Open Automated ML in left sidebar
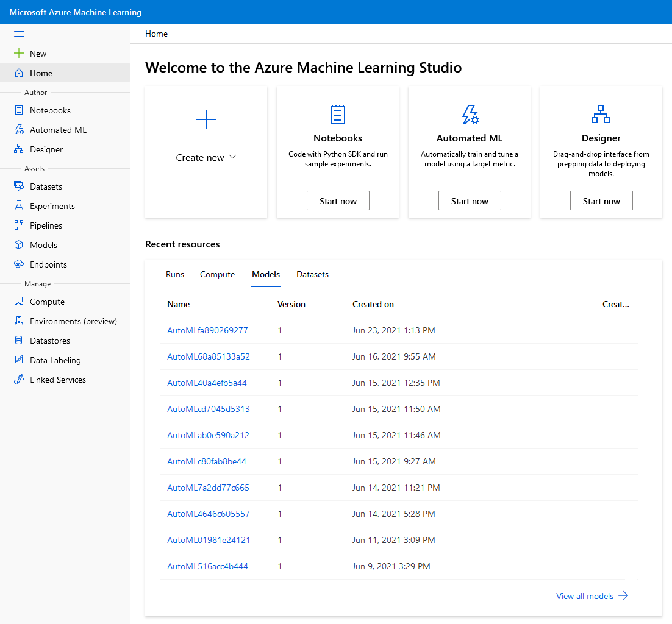672x624 pixels. [58, 130]
